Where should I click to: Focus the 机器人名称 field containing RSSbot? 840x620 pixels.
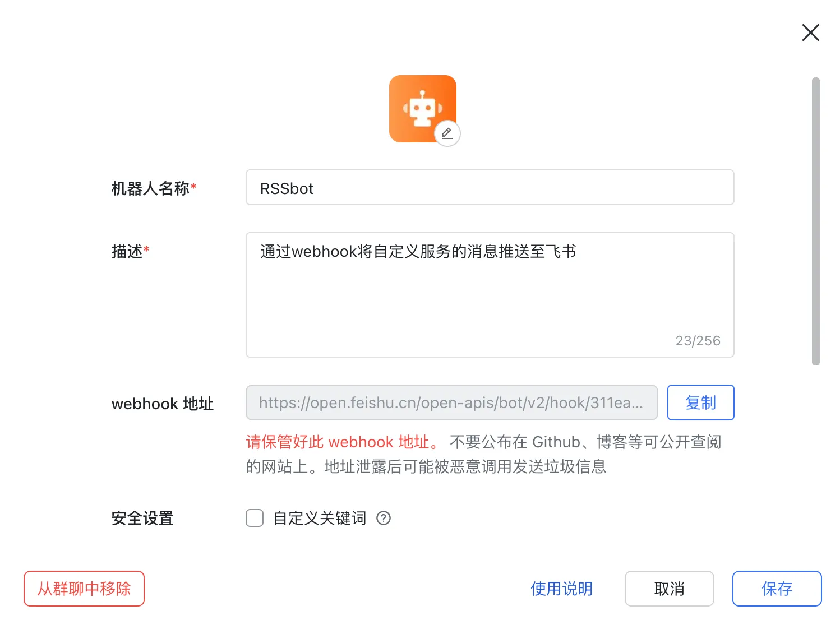(x=490, y=188)
